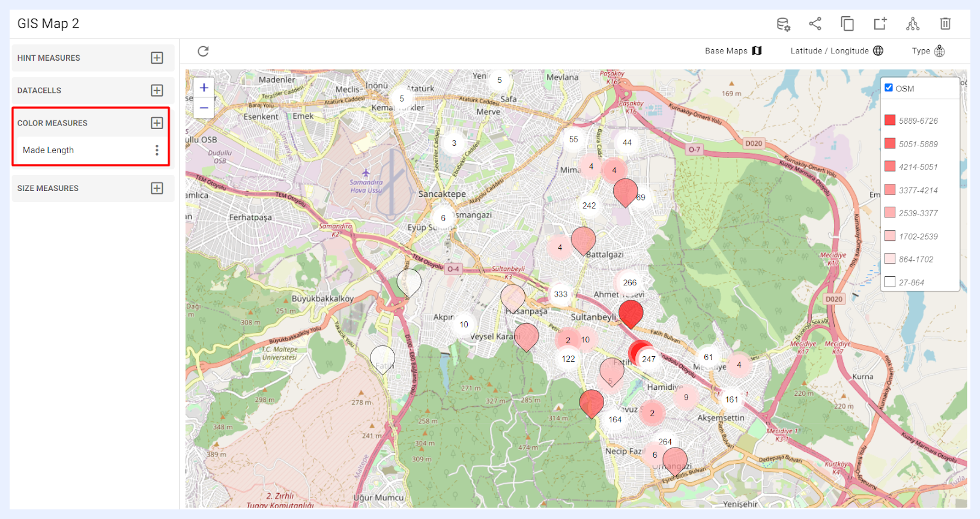Screen dimensions: 980x519
Task: Open Made Length options menu dots
Action: click(x=157, y=150)
